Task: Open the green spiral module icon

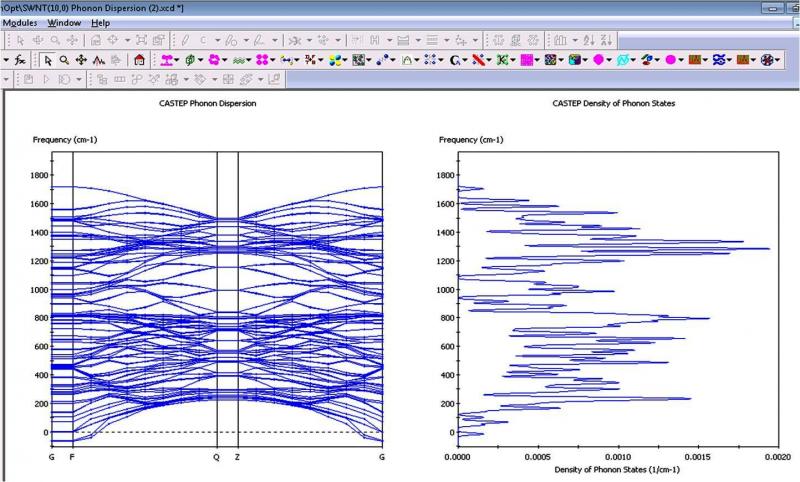Action: (x=190, y=60)
